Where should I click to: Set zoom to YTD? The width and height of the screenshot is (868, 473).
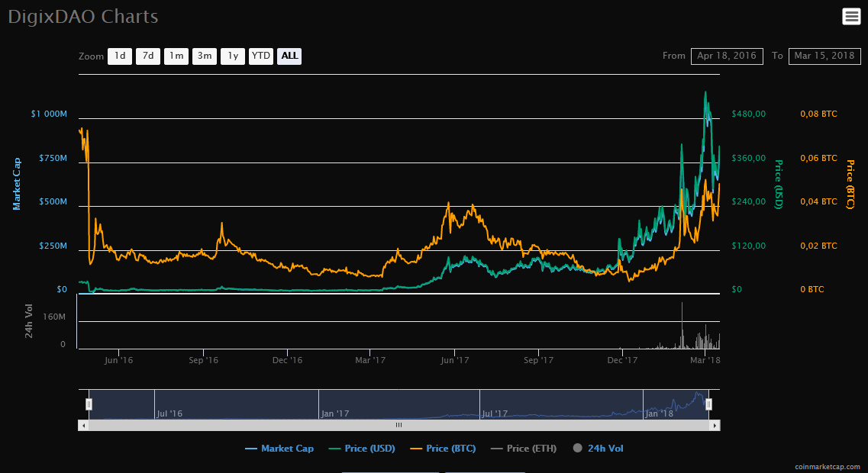[x=261, y=56]
